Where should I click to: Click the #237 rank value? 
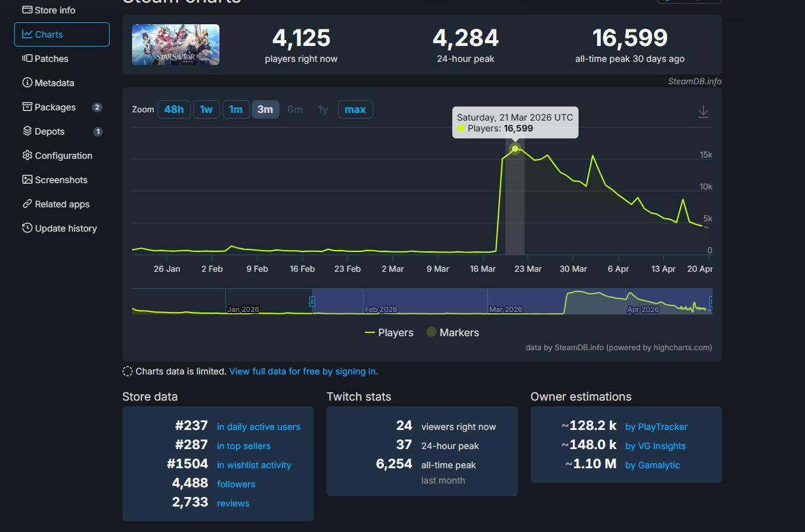[x=191, y=426]
